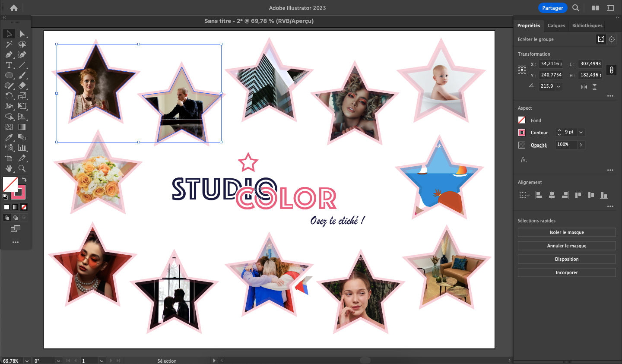Toggle edit clipping mask contents button
Screen dimensions: 622x364
612,39
